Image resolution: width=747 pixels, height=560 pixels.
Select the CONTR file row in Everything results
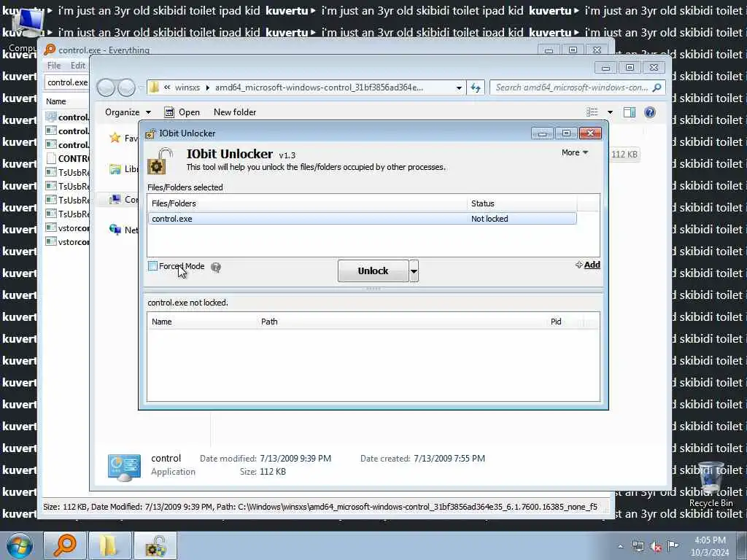point(67,158)
